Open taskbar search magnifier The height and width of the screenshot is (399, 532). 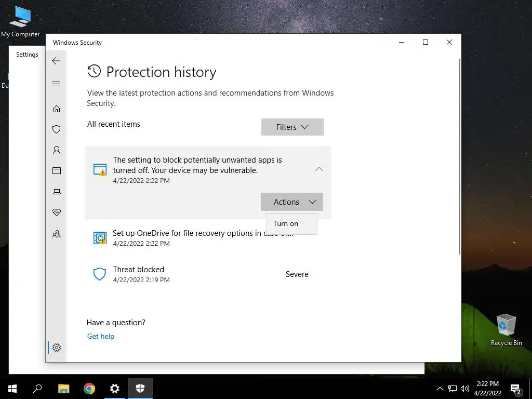tap(37, 389)
